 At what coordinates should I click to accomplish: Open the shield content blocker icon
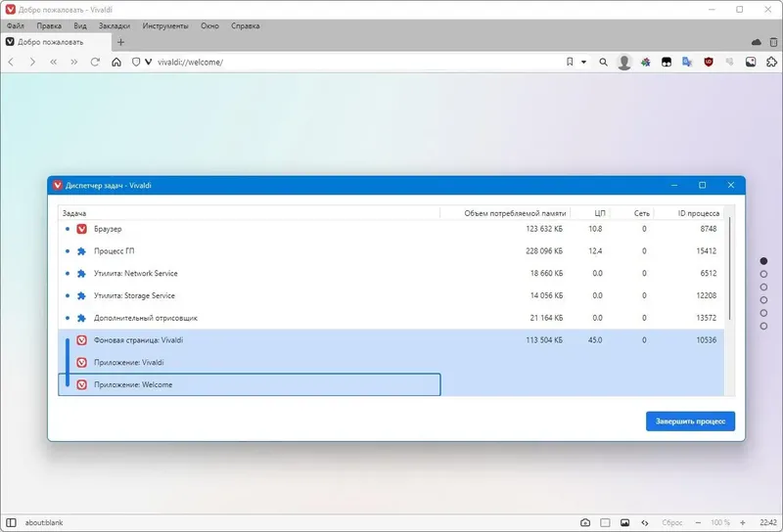coord(136,62)
